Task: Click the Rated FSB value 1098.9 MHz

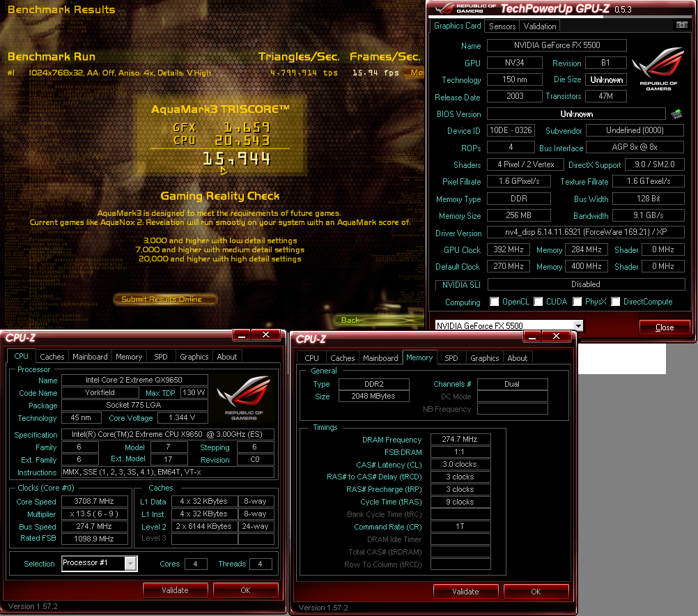Action: coord(94,539)
